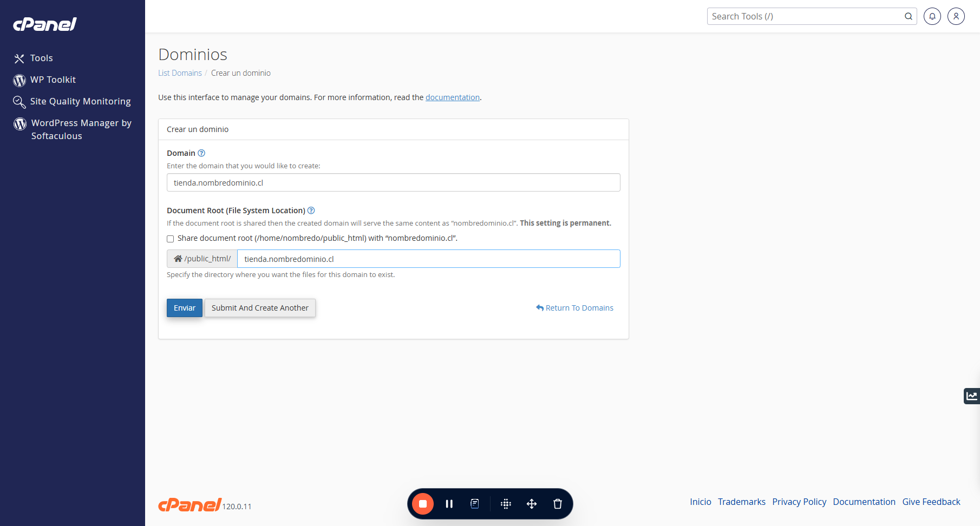Click Submit And Create Another
The image size is (980, 526).
[x=260, y=308]
